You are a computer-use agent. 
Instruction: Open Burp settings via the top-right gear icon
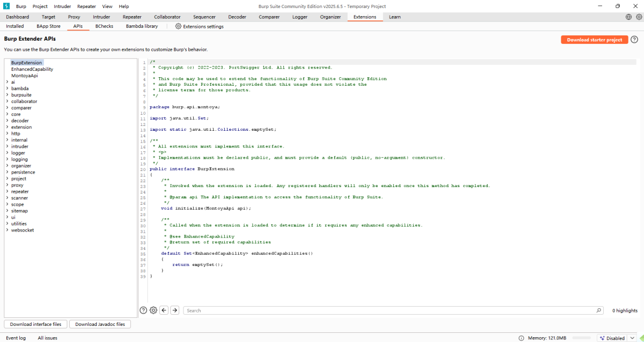click(x=639, y=17)
